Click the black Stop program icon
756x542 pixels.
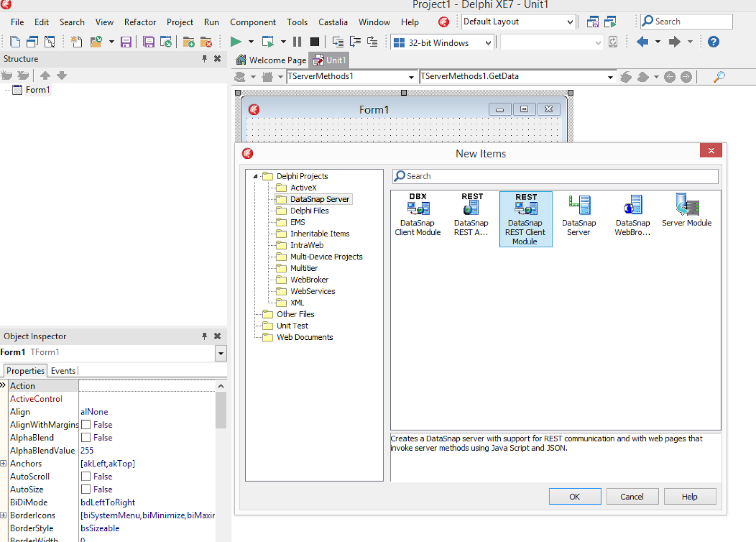314,42
